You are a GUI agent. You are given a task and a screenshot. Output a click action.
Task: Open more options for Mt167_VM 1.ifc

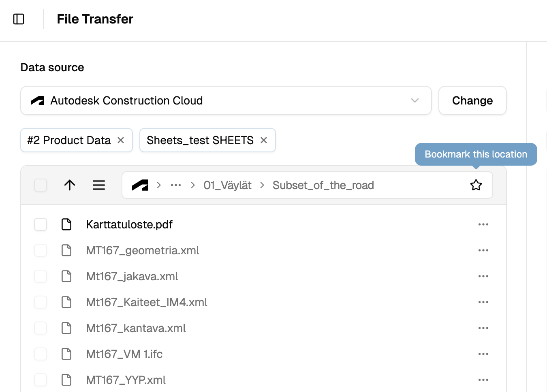point(483,354)
